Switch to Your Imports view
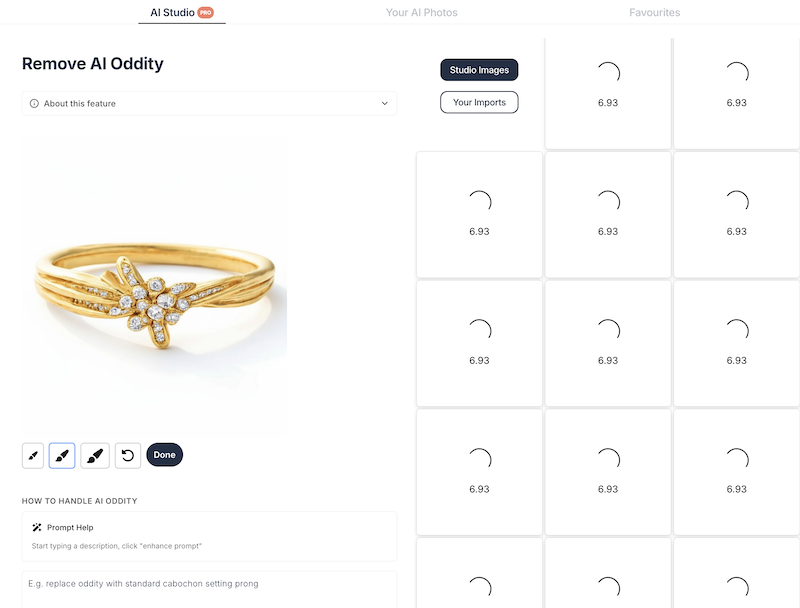Image resolution: width=800 pixels, height=608 pixels. tap(479, 102)
